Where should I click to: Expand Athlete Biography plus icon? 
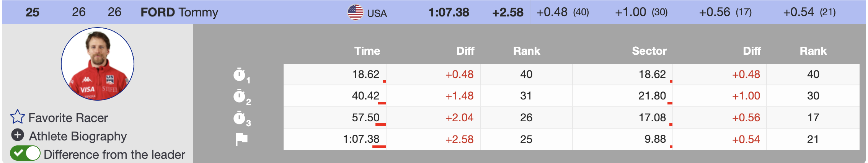[18, 135]
